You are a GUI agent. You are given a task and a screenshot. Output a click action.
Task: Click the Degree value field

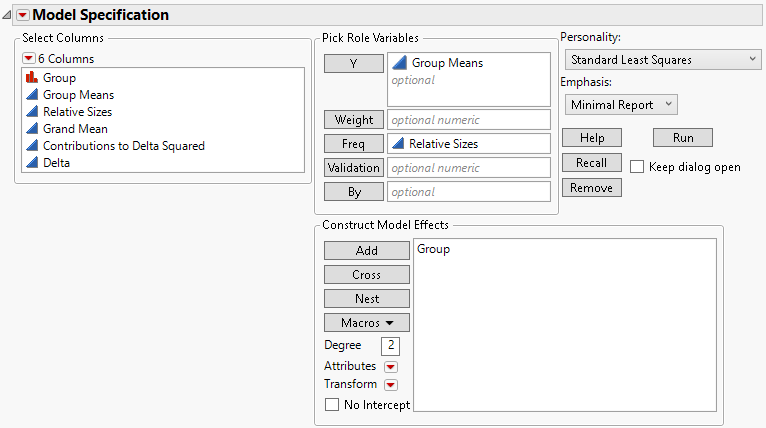tap(390, 345)
